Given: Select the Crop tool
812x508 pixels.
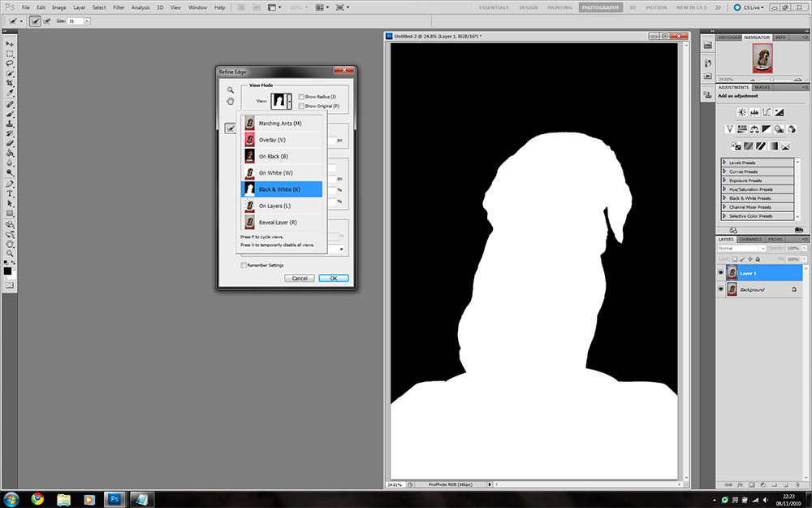Looking at the screenshot, I should click(x=9, y=83).
